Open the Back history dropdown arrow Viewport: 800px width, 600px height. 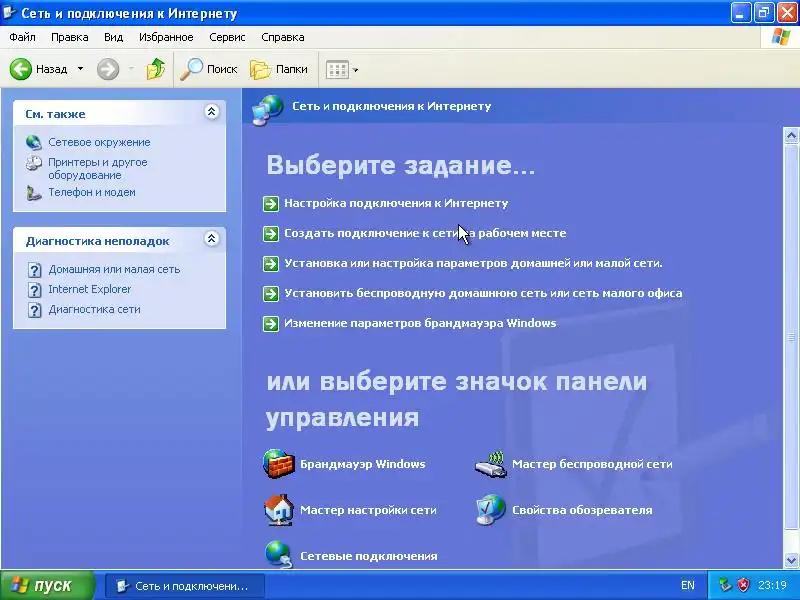[80, 68]
